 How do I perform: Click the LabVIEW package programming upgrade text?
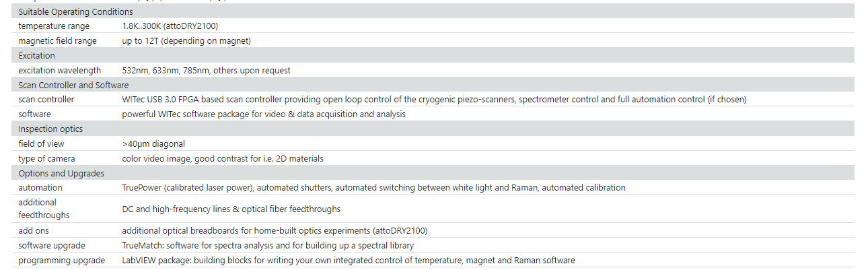coord(349,261)
